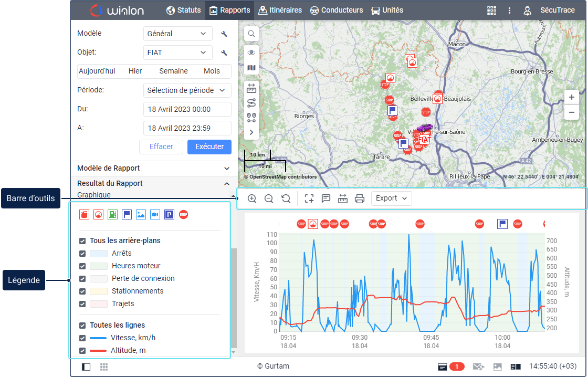
Task: Select the map distance ruler tool
Action: click(x=251, y=89)
